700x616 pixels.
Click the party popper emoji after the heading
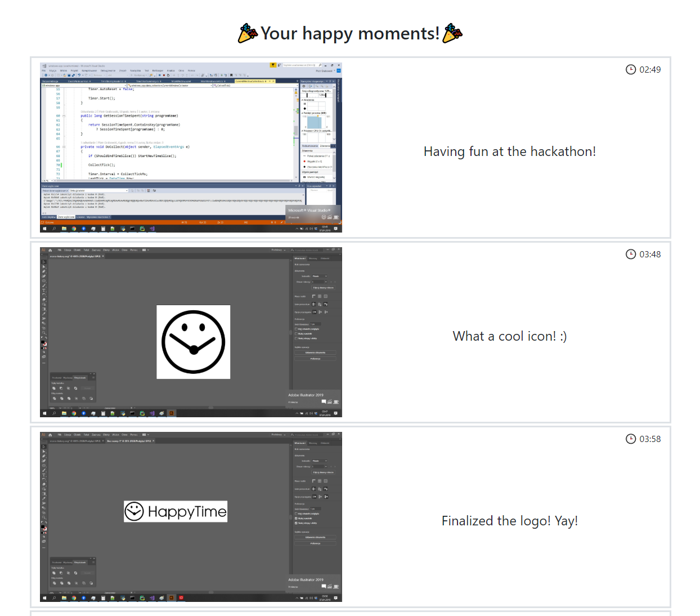(x=452, y=33)
